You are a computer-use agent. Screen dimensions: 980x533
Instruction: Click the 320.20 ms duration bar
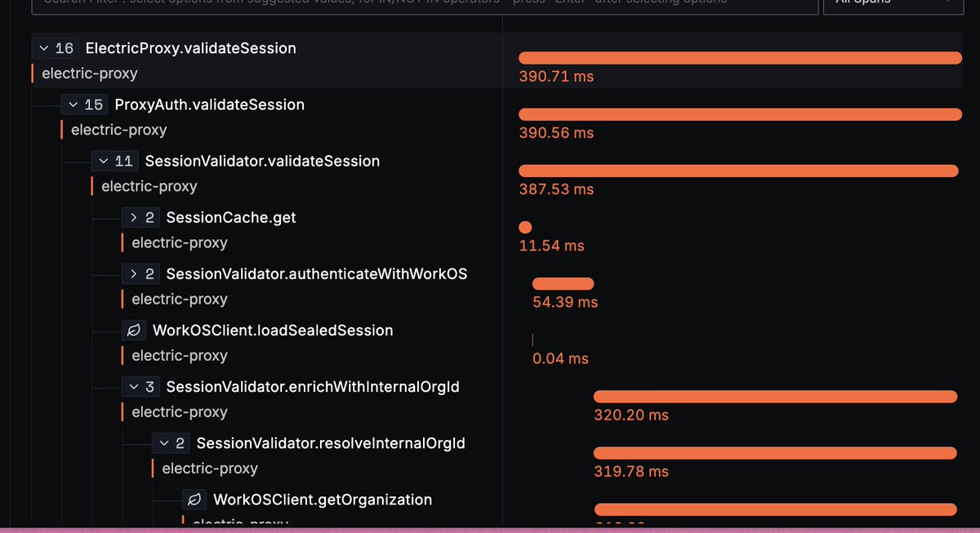(x=775, y=397)
